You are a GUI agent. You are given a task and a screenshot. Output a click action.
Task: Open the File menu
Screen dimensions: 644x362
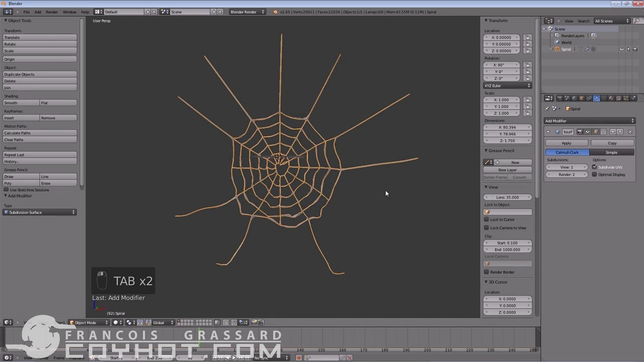tap(26, 12)
